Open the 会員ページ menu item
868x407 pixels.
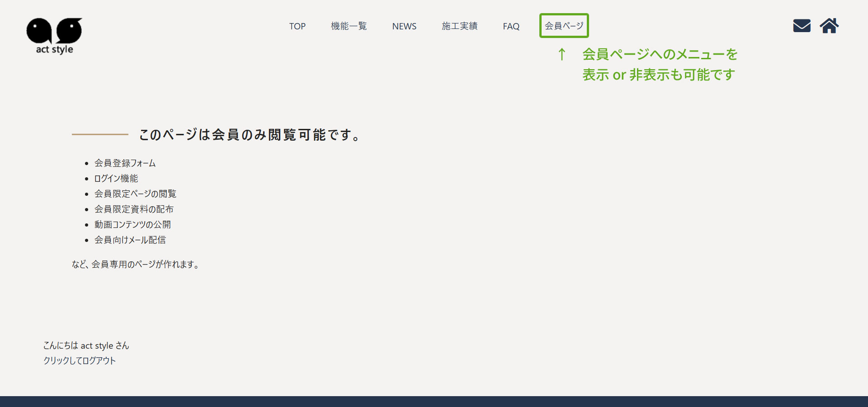[564, 26]
